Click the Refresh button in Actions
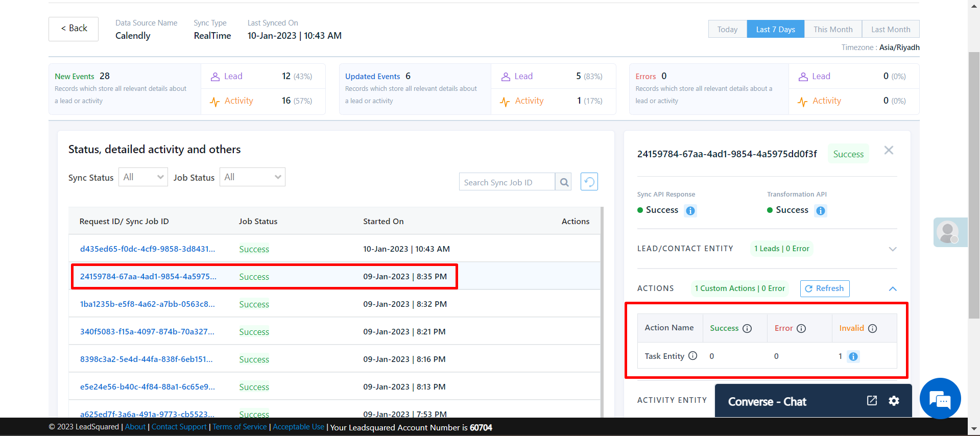 825,288
